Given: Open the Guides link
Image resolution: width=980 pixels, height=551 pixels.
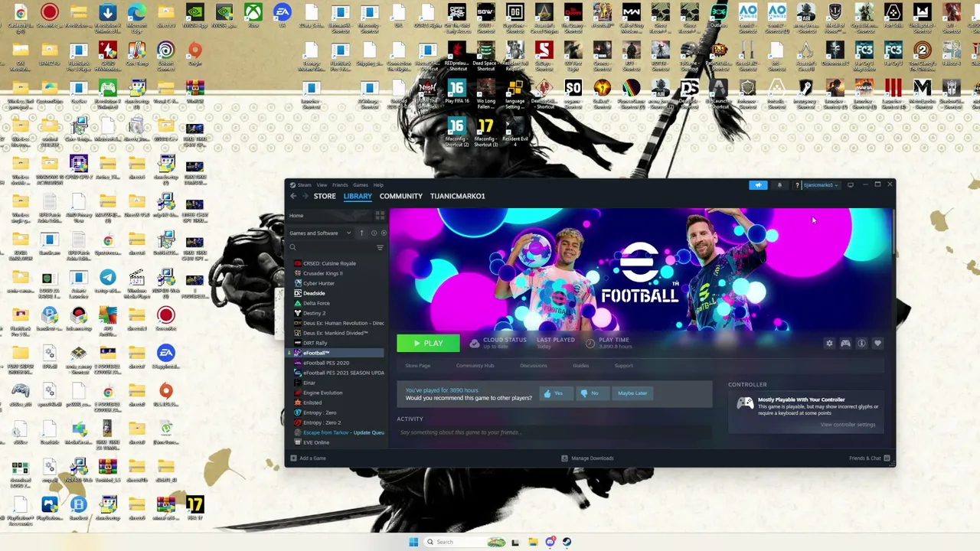Looking at the screenshot, I should (580, 366).
